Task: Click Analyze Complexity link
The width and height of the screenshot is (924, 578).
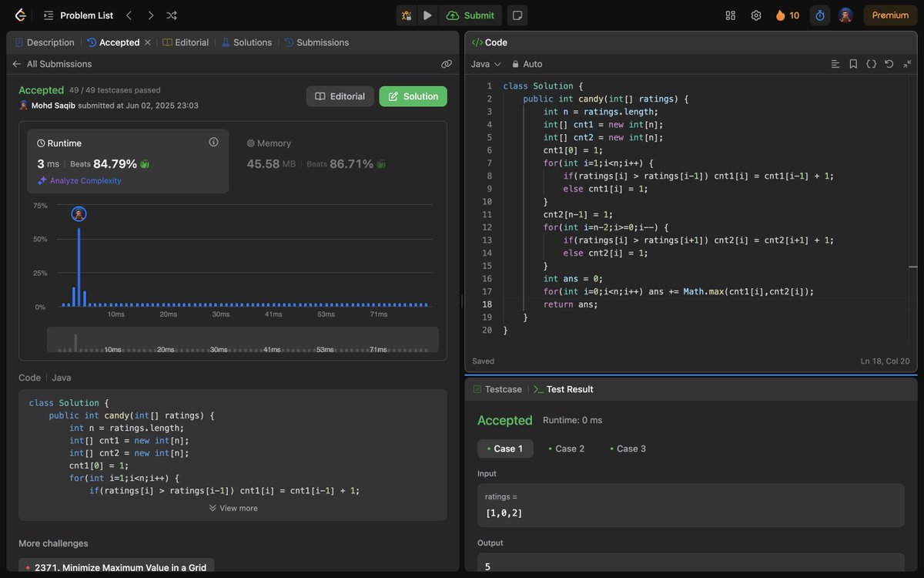Action: [79, 180]
